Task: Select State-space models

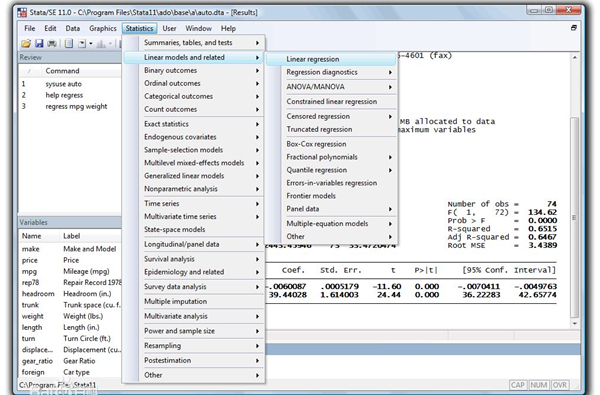Action: [193, 230]
